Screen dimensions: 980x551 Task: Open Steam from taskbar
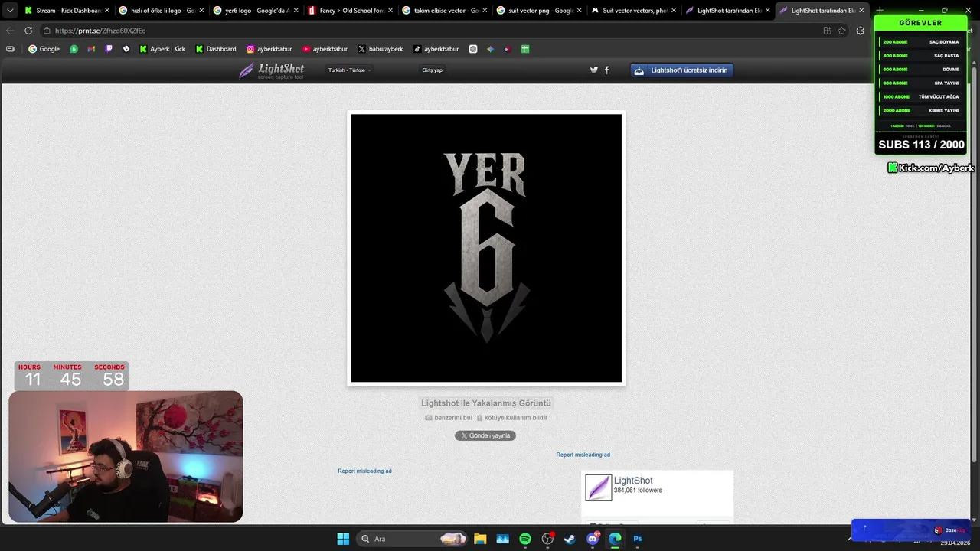click(570, 539)
